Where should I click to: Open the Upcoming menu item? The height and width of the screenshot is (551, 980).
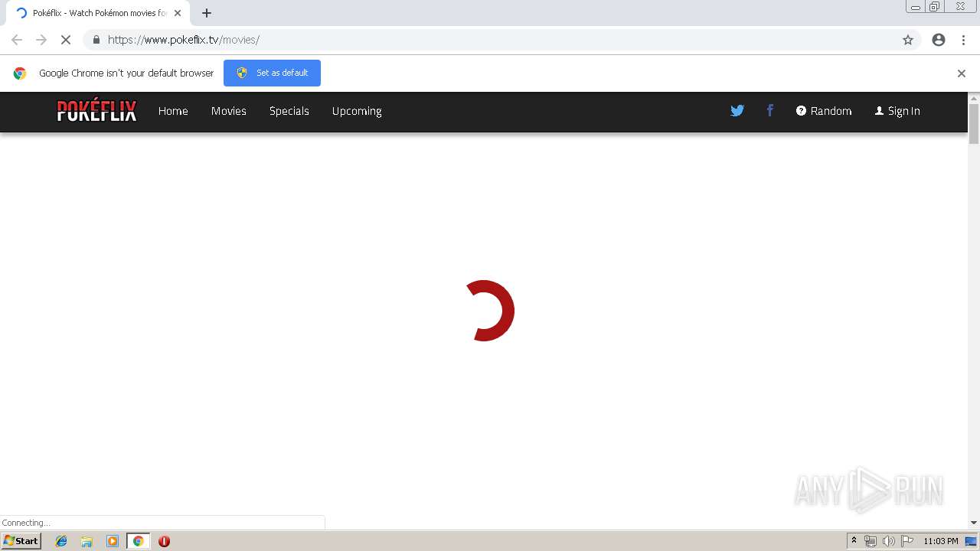[x=357, y=111]
